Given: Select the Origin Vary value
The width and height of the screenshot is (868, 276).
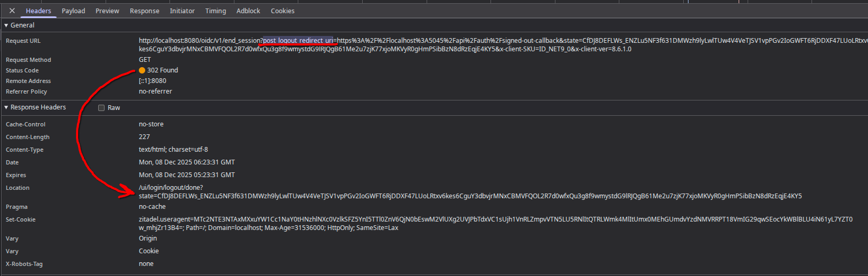Looking at the screenshot, I should [x=148, y=238].
